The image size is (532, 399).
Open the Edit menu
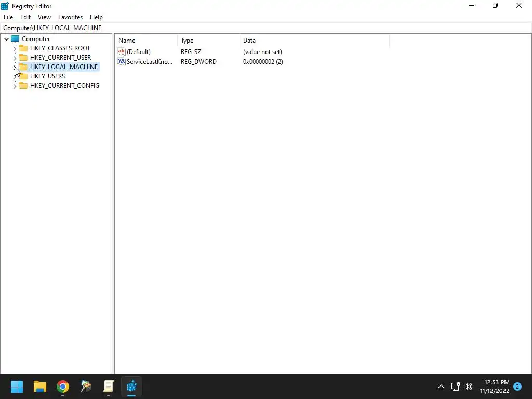coord(25,17)
